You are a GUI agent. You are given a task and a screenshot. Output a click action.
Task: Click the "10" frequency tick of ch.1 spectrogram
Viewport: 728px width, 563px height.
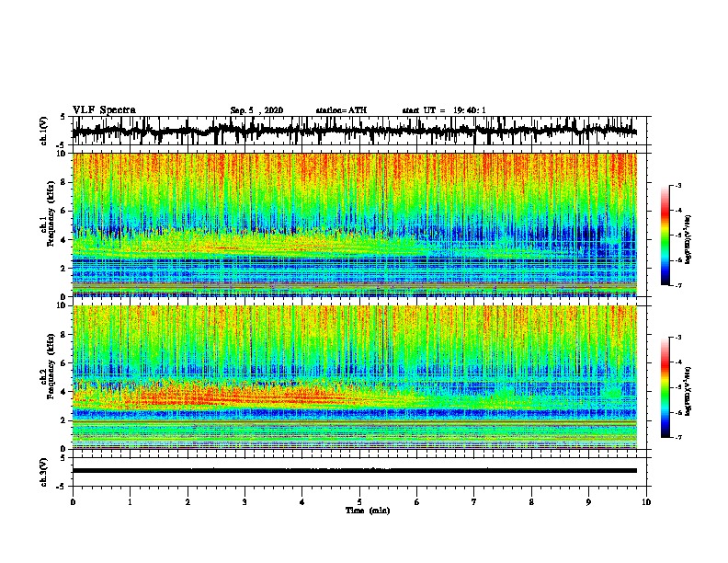(x=63, y=154)
